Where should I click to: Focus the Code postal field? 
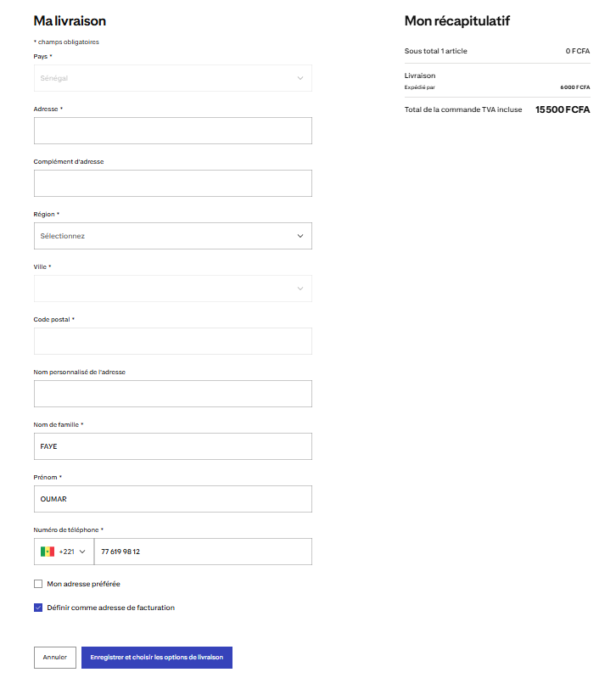pos(173,341)
